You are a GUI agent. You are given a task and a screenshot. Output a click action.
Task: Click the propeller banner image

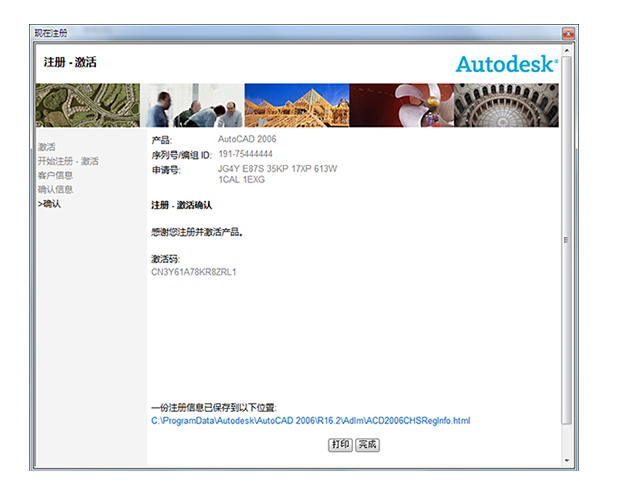click(401, 105)
